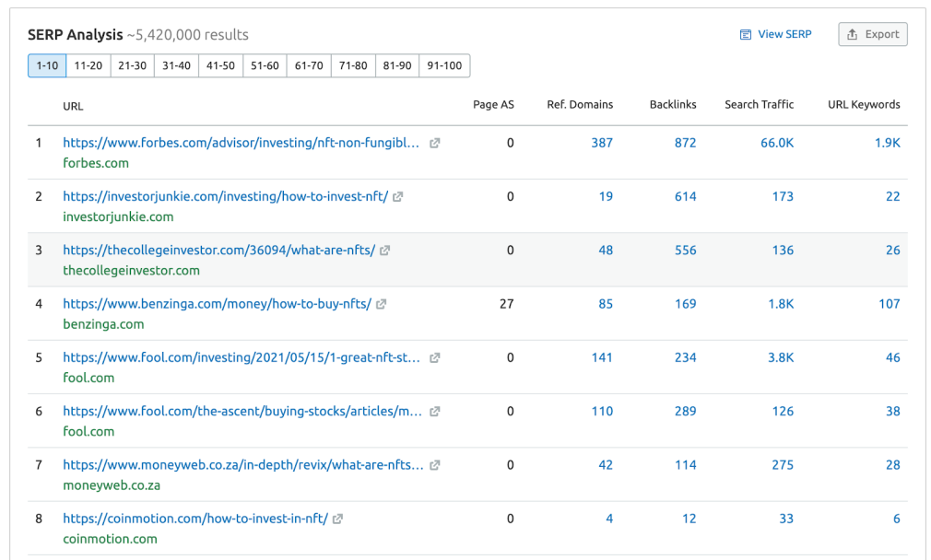Open the fool.com investing article URL
931x560 pixels.
[240, 357]
